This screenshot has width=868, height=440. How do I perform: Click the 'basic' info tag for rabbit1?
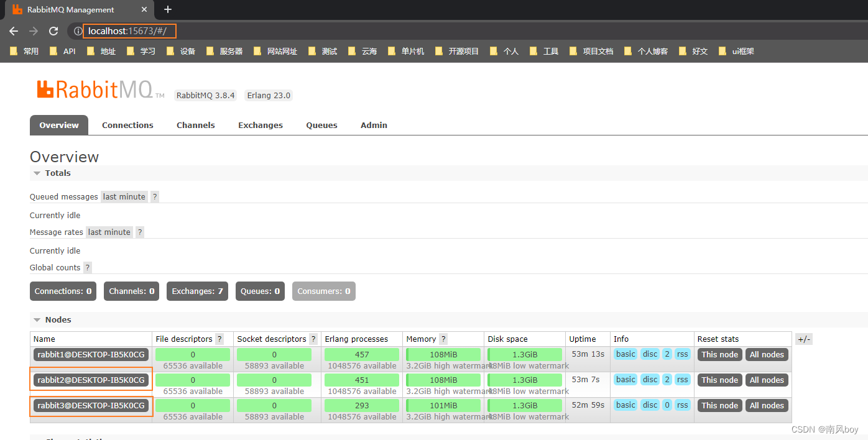pos(626,354)
